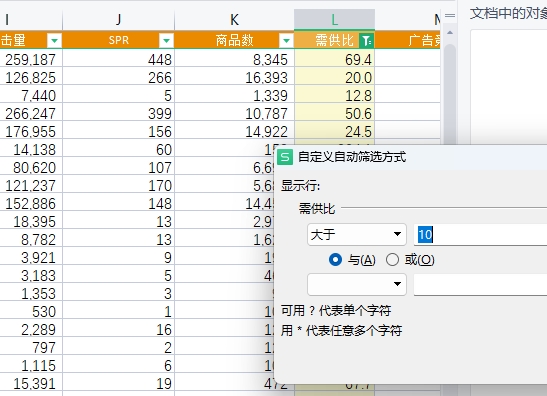
Task: Click cell value 10,787
Action: pyautogui.click(x=267, y=114)
